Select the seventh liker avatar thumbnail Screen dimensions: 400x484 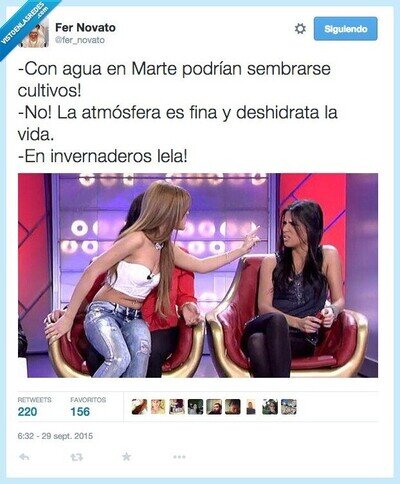click(251, 407)
